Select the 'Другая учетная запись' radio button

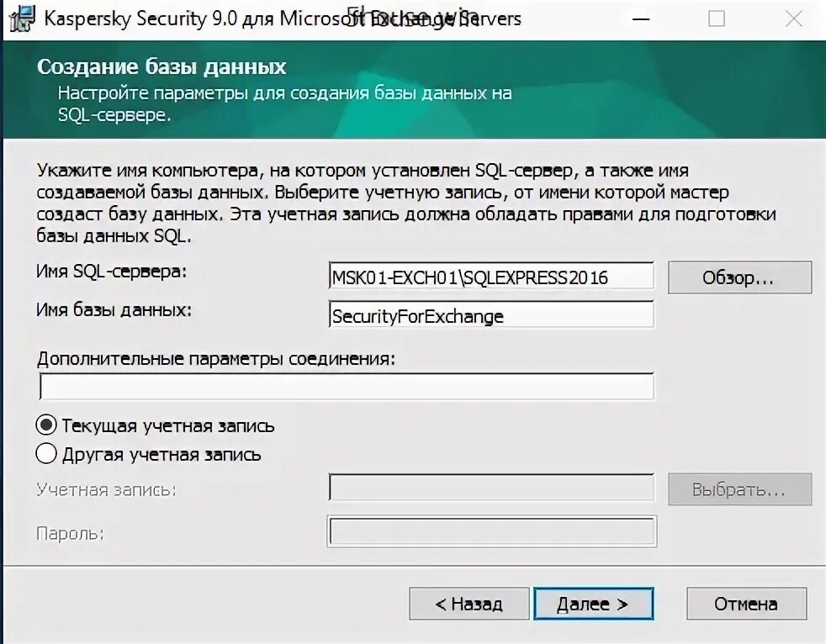pos(47,455)
